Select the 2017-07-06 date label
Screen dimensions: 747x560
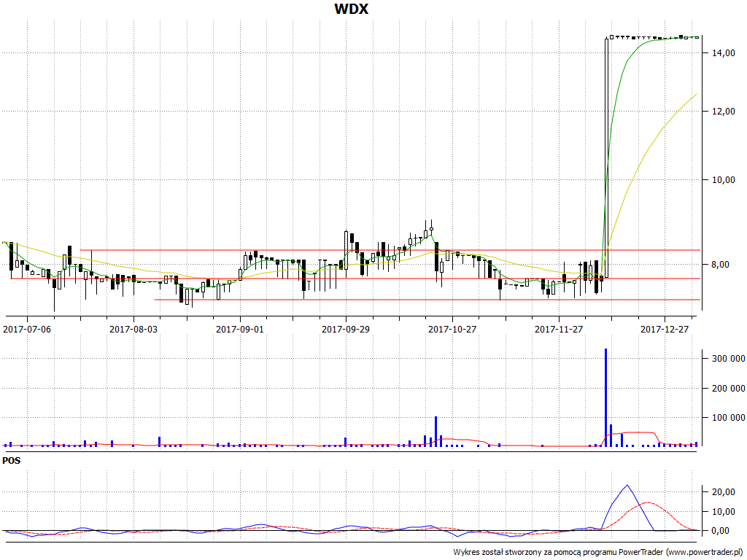(x=27, y=329)
